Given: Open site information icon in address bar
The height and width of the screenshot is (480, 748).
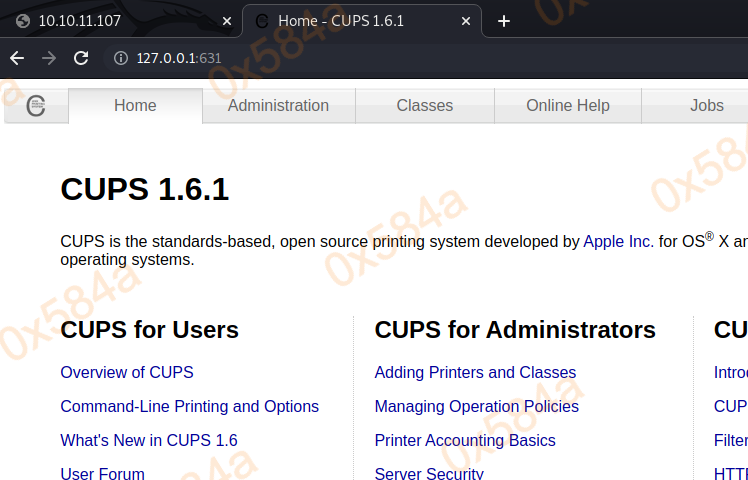Looking at the screenshot, I should [x=121, y=58].
